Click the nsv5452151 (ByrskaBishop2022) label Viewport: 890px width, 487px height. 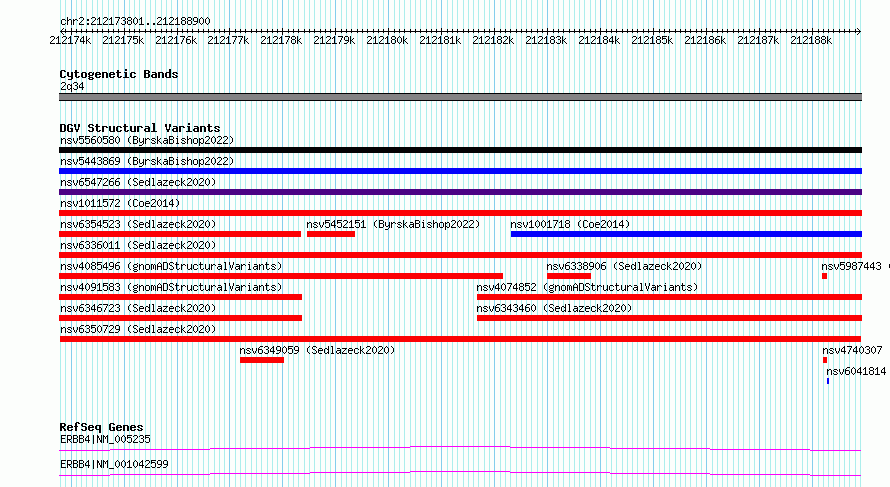point(393,224)
